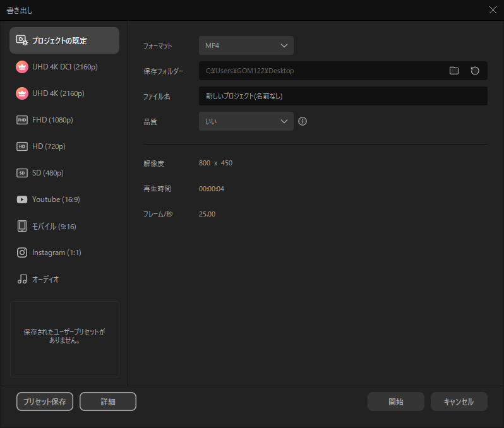
Task: Click the FHD badge icon
Action: [22, 120]
